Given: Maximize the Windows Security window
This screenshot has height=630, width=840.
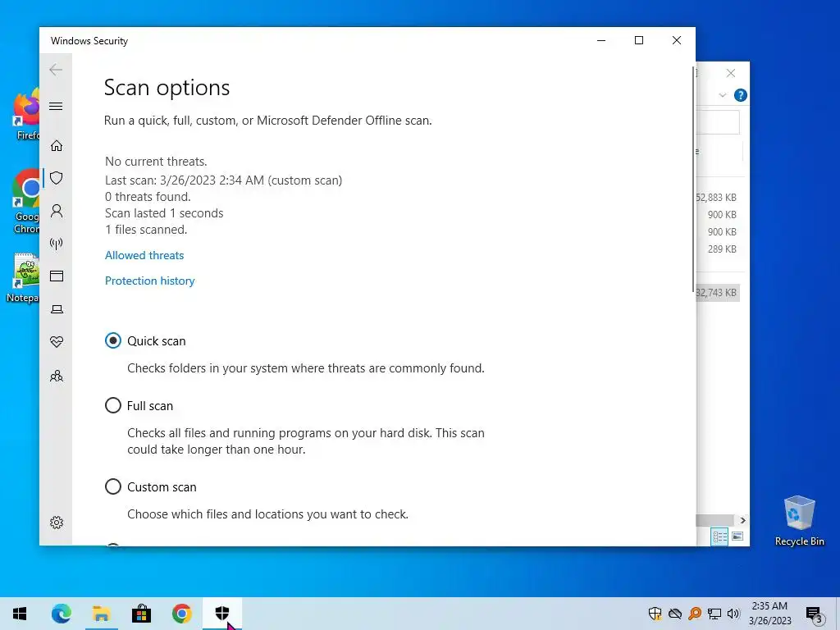Looking at the screenshot, I should pyautogui.click(x=638, y=41).
